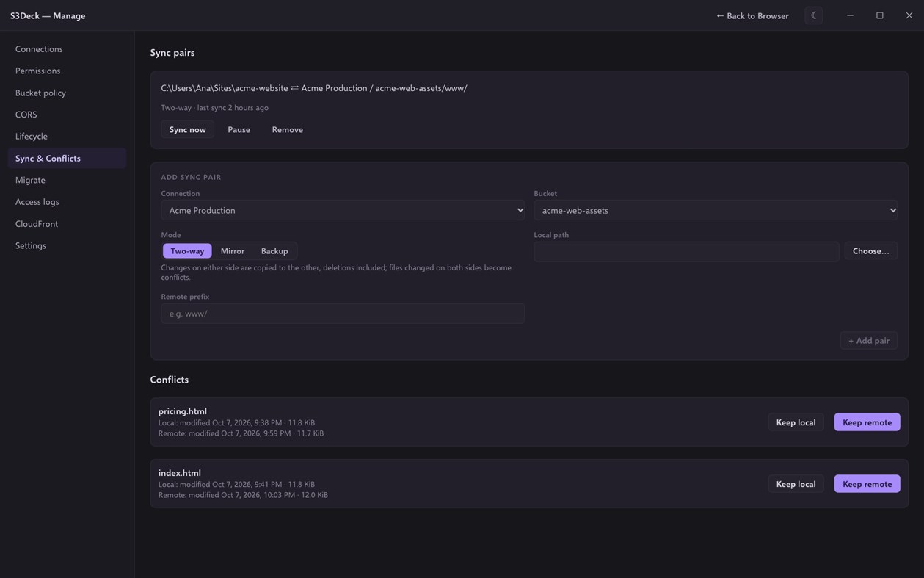Toggle the dark mode moon icon

coord(813,15)
